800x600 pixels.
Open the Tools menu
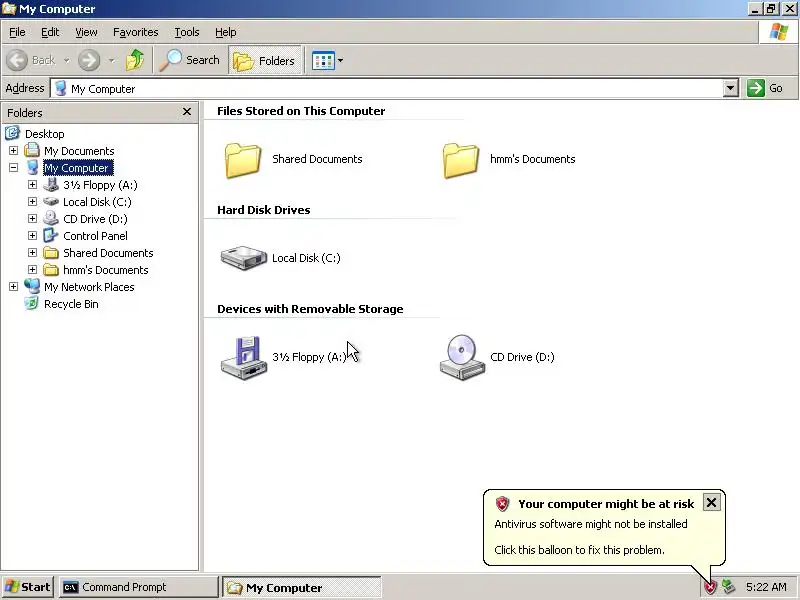click(x=187, y=32)
